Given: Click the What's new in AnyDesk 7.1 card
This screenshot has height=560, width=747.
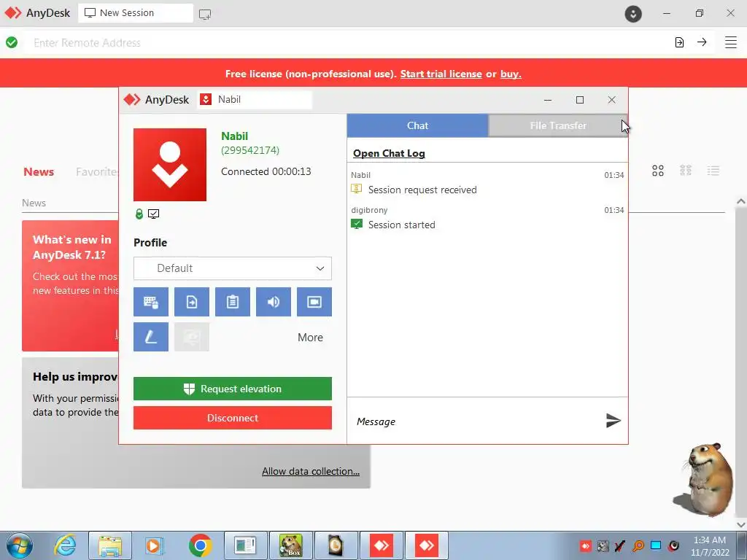Looking at the screenshot, I should point(71,286).
